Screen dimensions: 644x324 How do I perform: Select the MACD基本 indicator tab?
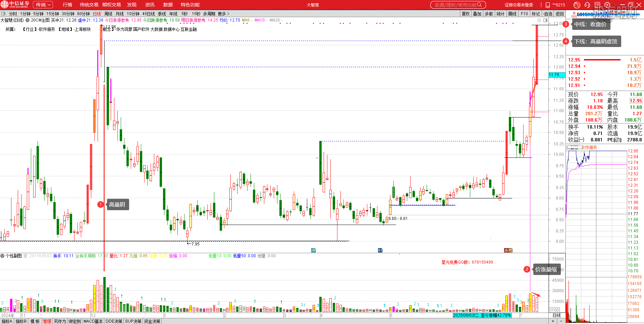93,321
